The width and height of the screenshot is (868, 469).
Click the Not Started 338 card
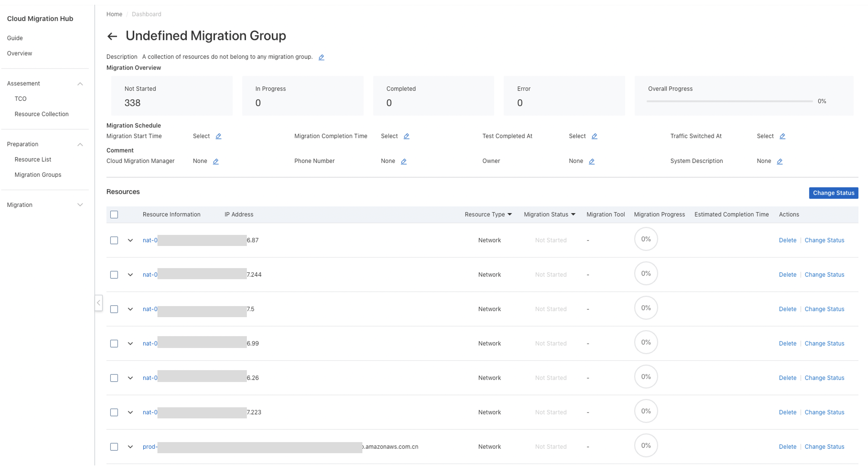(x=172, y=96)
